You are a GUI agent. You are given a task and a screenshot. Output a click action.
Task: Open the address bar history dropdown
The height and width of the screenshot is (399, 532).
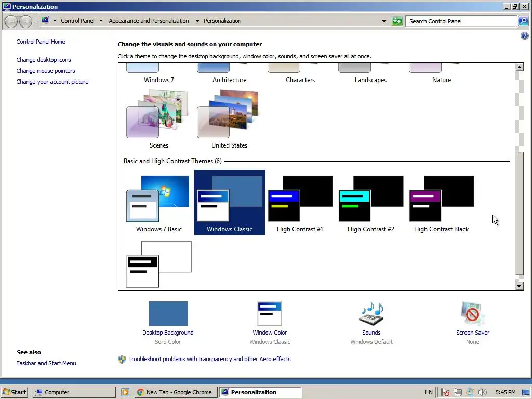pos(384,21)
